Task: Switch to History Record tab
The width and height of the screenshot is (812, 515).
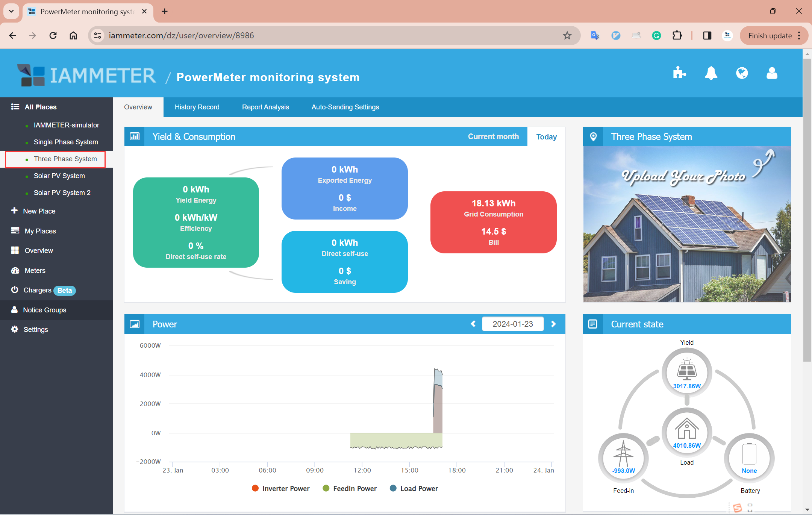Action: (197, 107)
